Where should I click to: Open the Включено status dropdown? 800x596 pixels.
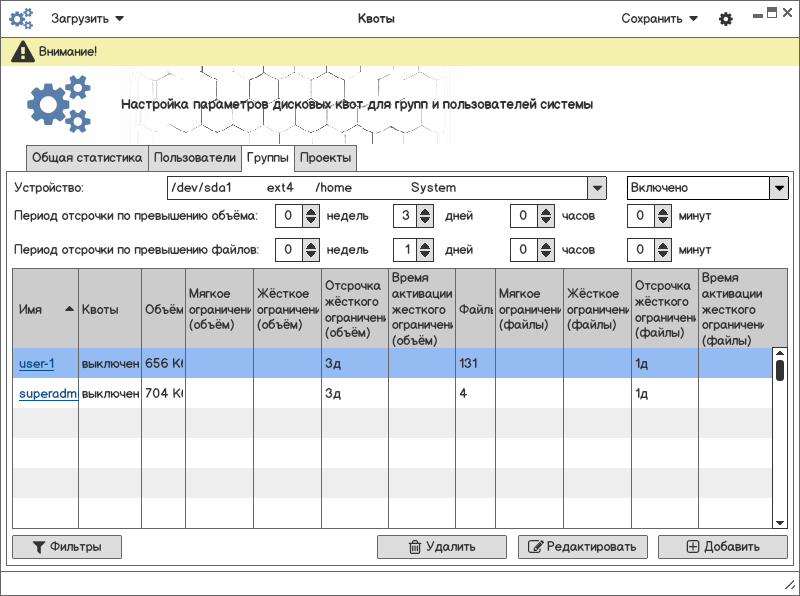(778, 188)
